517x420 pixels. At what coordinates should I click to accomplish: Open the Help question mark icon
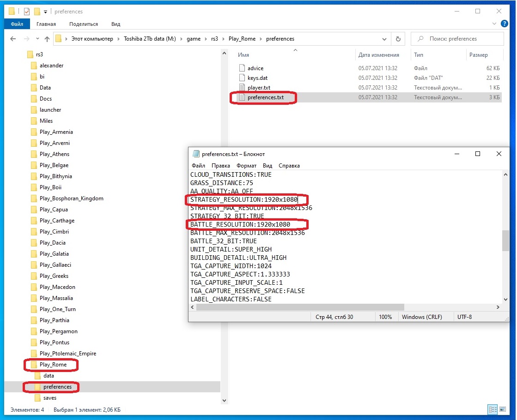[504, 24]
